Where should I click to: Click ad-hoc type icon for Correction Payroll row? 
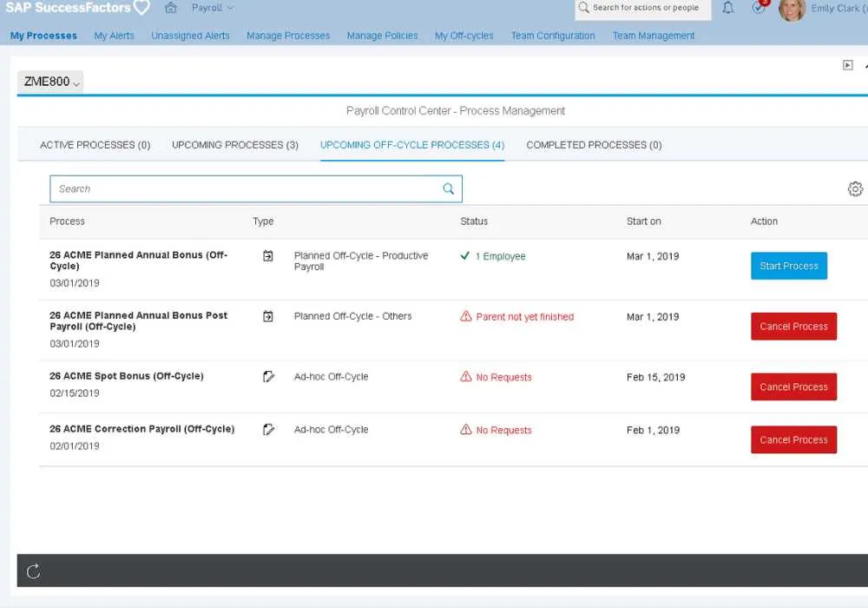click(x=268, y=429)
